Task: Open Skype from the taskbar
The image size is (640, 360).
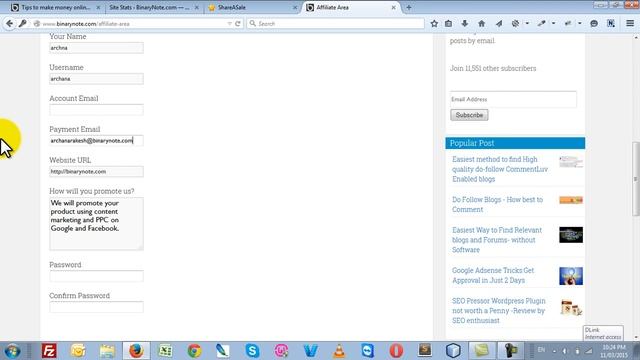Action: pos(252,351)
